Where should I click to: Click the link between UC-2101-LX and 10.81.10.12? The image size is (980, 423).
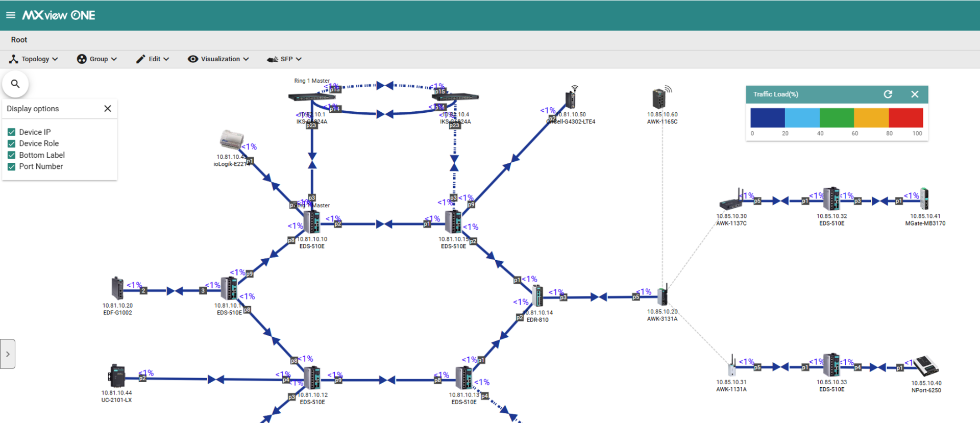tap(214, 379)
